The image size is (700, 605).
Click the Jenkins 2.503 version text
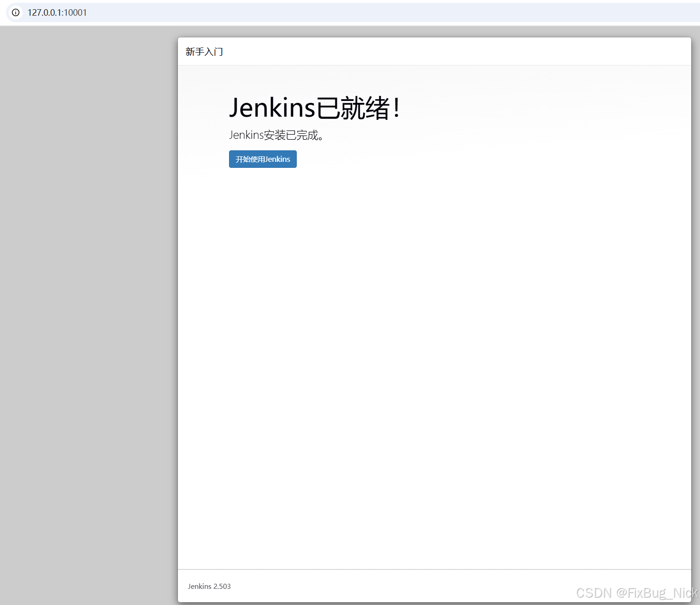tap(209, 586)
